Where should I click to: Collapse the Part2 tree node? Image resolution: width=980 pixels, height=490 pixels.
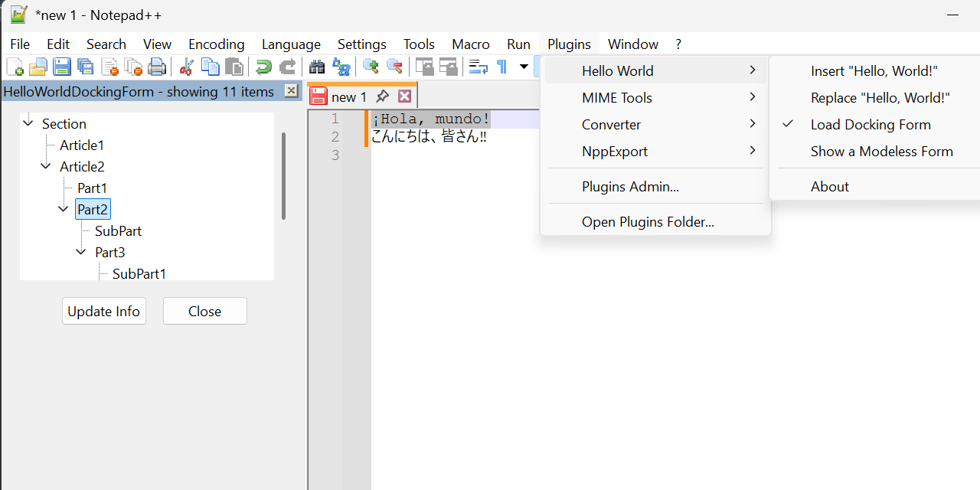[x=64, y=208]
